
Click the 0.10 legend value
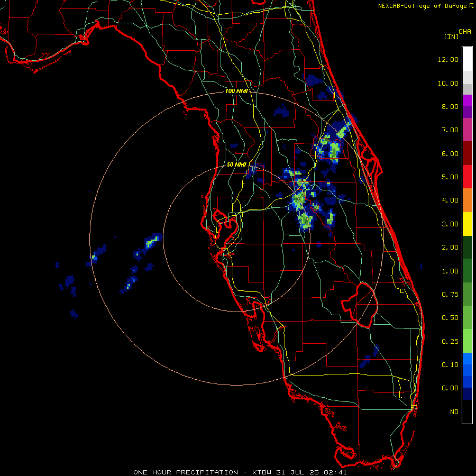click(450, 365)
